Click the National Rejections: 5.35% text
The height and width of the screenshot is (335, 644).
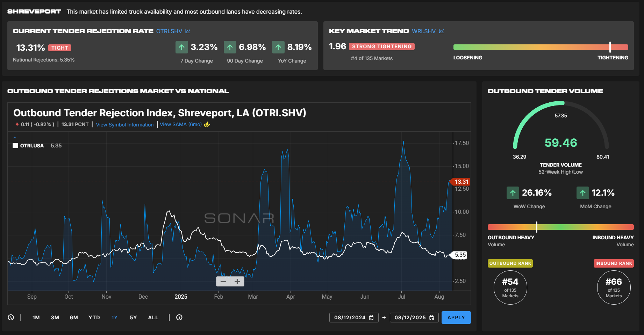point(44,60)
